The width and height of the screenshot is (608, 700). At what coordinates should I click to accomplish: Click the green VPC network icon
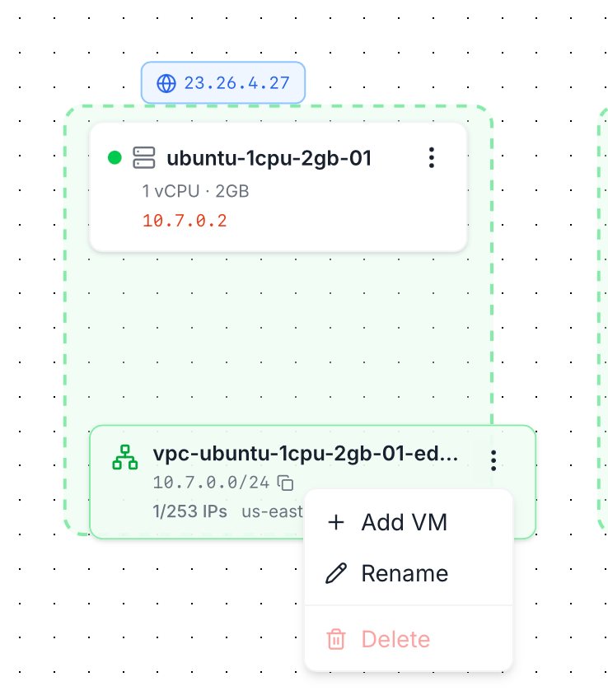pyautogui.click(x=124, y=457)
